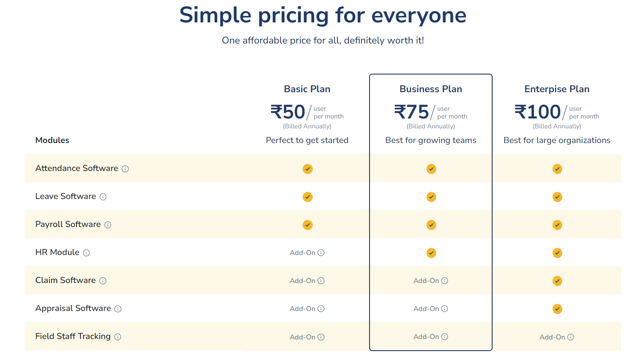644x364 pixels.
Task: Open Field Staff Tracking info icon
Action: 118,337
